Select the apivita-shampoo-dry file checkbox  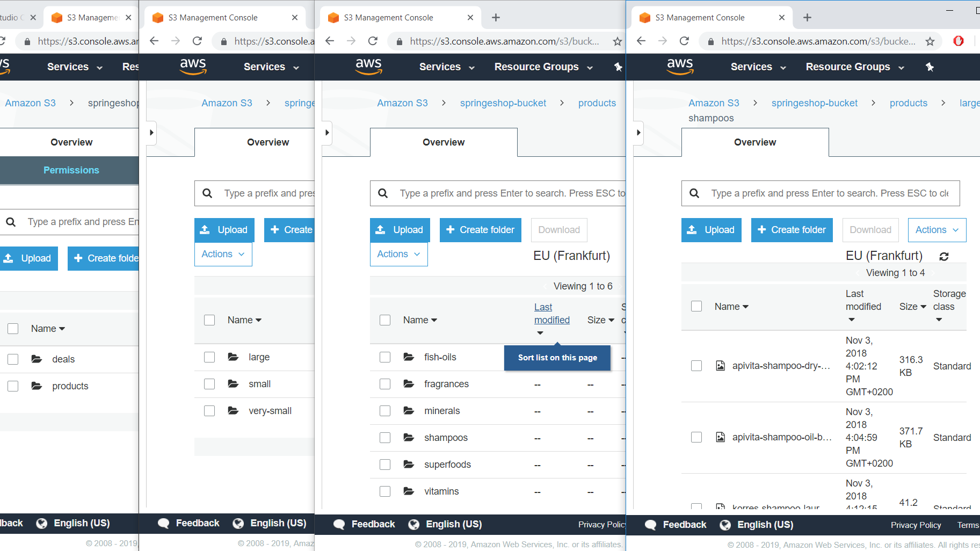[x=696, y=366]
